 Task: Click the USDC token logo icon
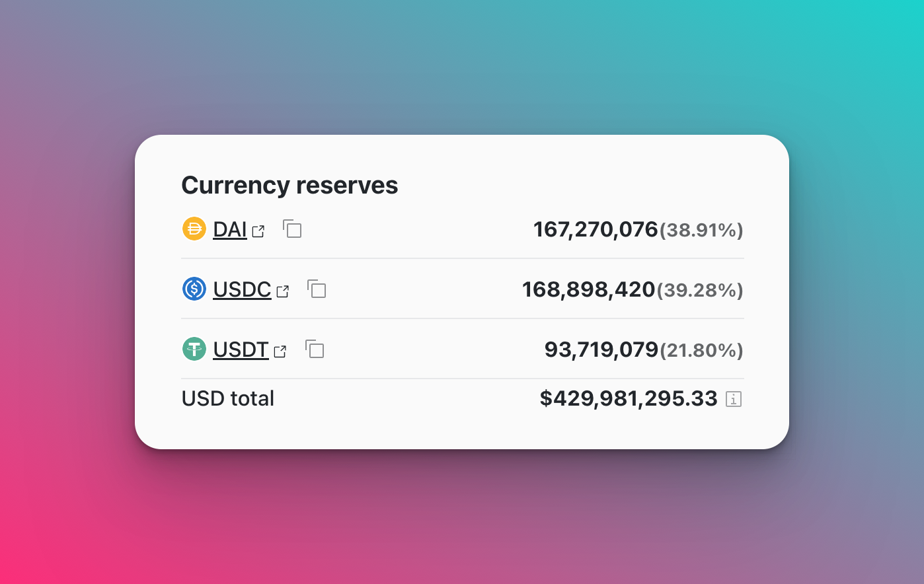[x=194, y=289]
